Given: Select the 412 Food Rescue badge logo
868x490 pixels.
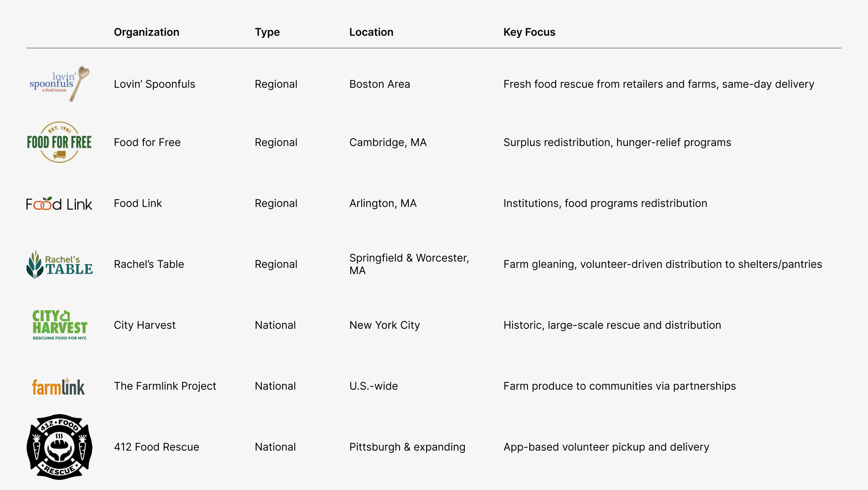Looking at the screenshot, I should click(60, 447).
